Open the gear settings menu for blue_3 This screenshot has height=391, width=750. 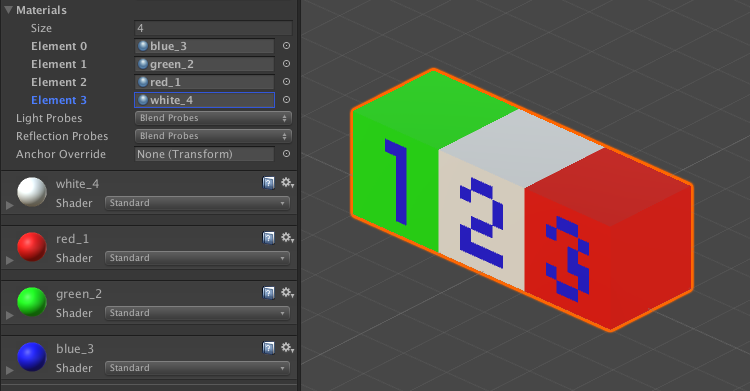pyautogui.click(x=287, y=348)
